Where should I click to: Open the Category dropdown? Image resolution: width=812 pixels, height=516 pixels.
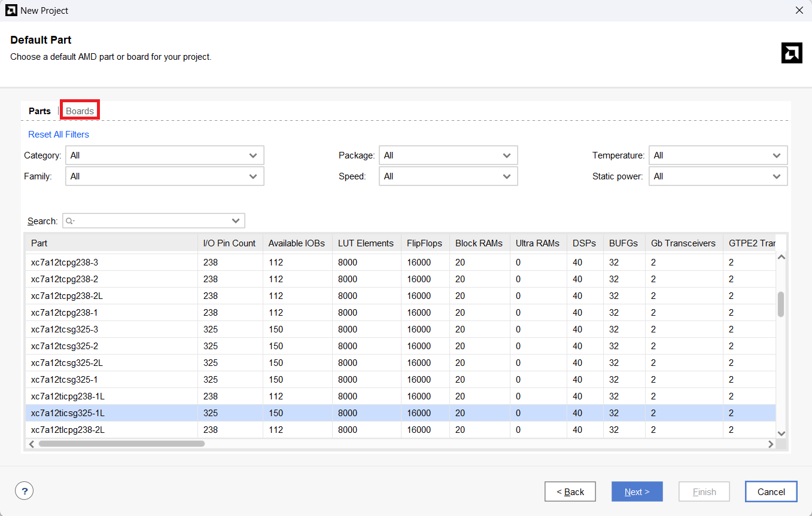pyautogui.click(x=165, y=155)
